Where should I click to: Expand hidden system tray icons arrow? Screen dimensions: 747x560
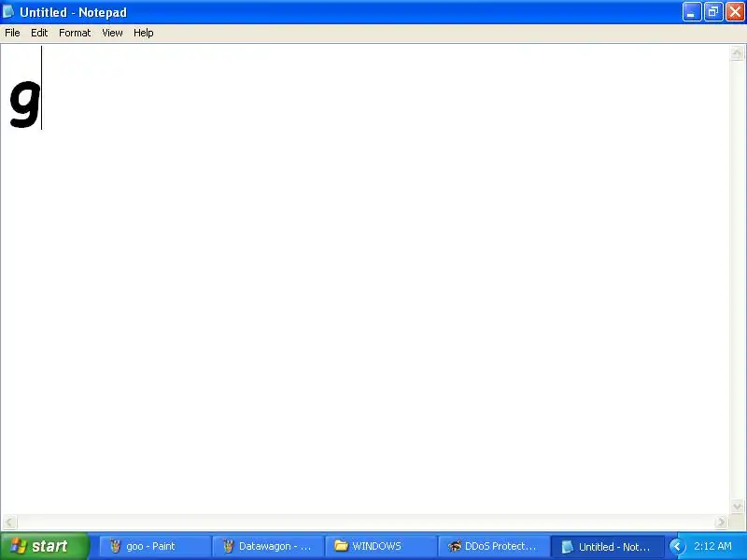677,546
